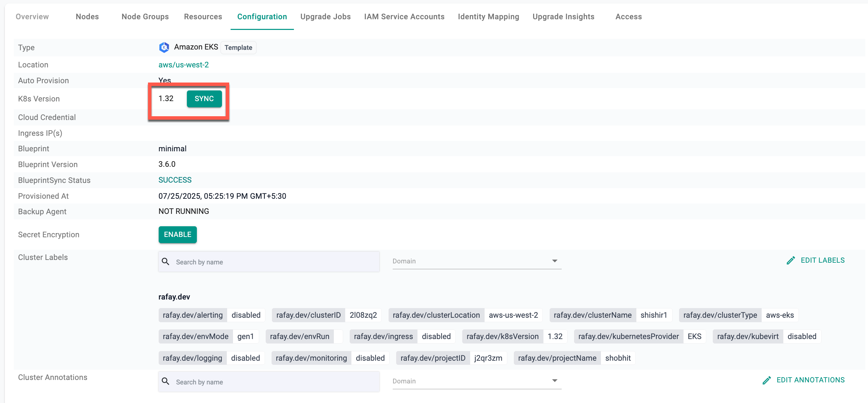Open the Cluster Labels Domain dropdown
The width and height of the screenshot is (868, 403).
477,261
